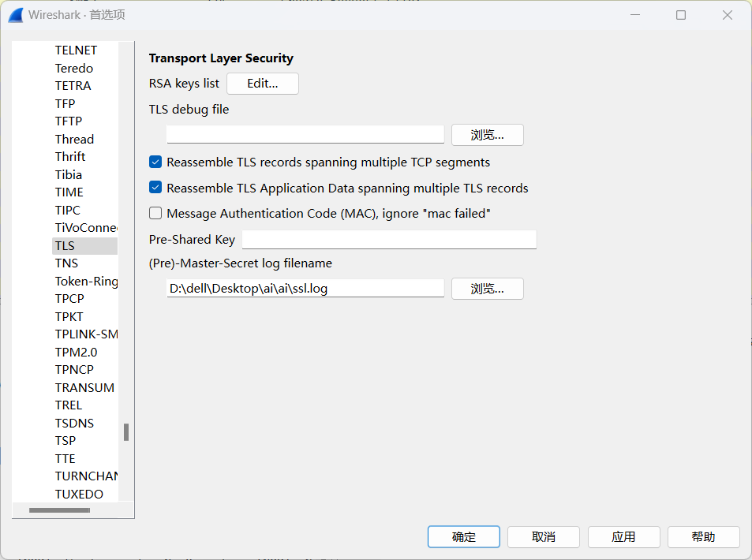Click the TLS debug file path field

(x=305, y=134)
